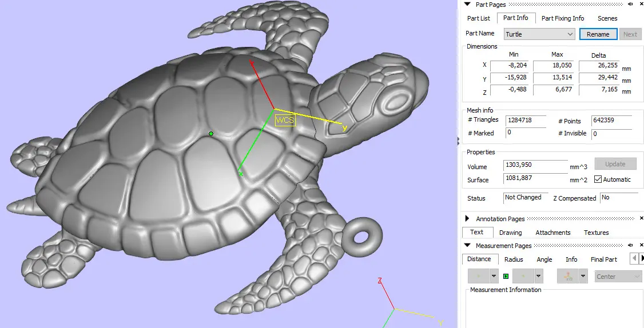
Task: Click the Y Min field -15,928
Action: pos(509,77)
